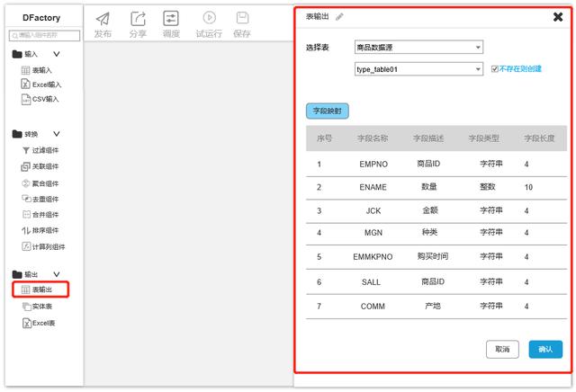
Task: Select the COMM field name cell
Action: 373,307
